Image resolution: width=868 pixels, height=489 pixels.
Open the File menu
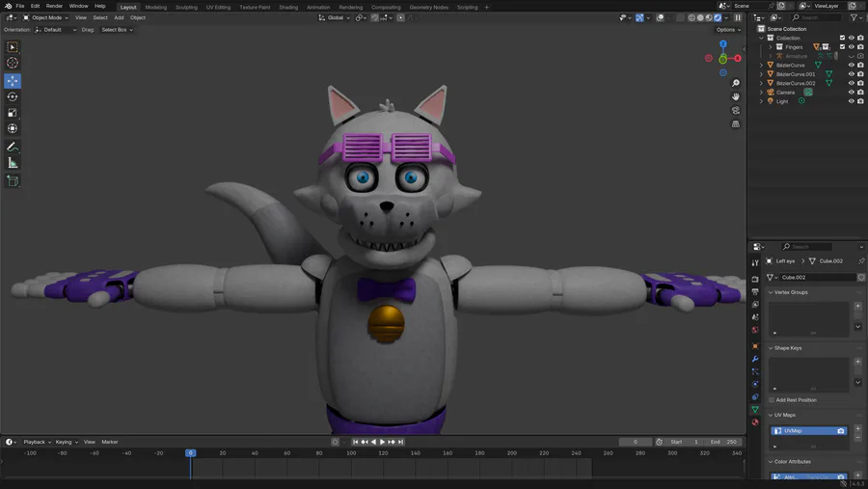[20, 6]
